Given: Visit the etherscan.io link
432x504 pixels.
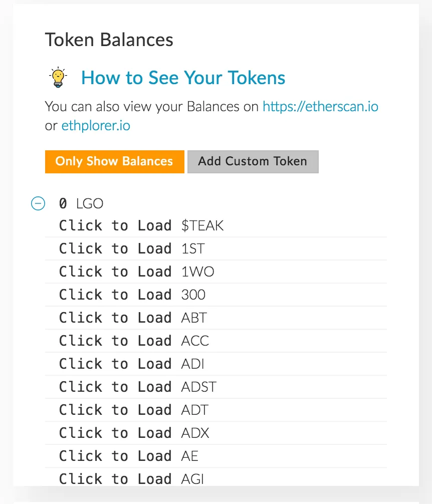Looking at the screenshot, I should (x=320, y=106).
